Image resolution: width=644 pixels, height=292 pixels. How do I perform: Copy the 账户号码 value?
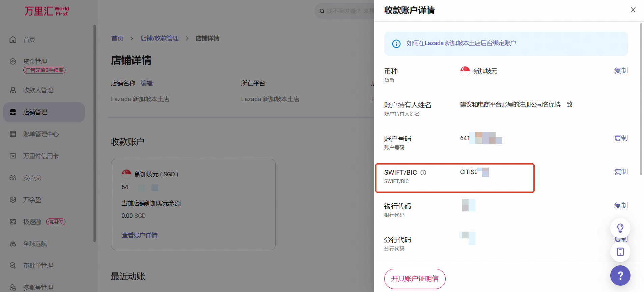click(621, 138)
